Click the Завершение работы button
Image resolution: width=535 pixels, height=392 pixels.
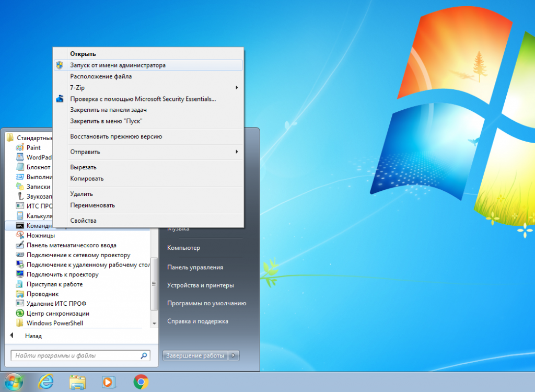(195, 355)
